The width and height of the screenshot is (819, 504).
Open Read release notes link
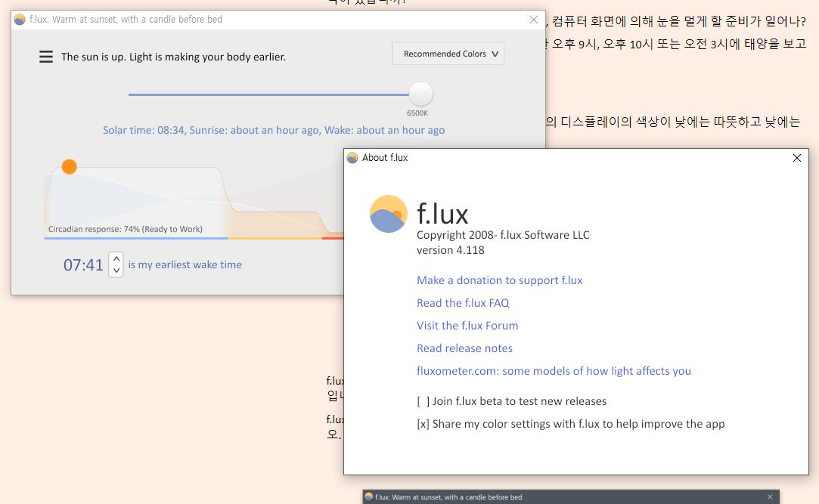coord(465,348)
